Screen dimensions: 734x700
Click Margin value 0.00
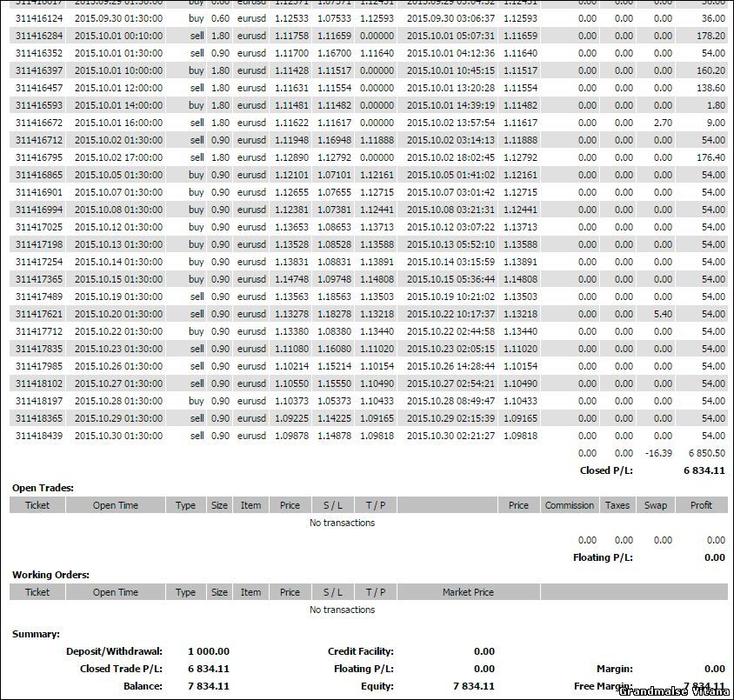pos(714,669)
